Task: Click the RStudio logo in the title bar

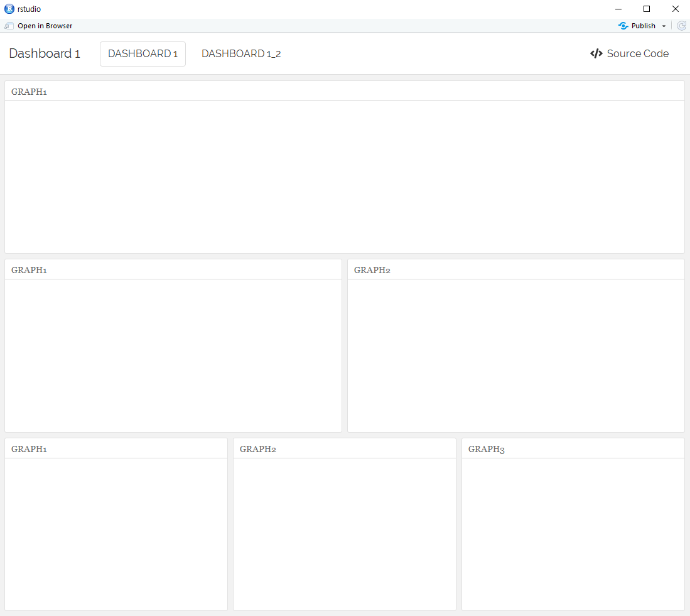Action: (x=9, y=9)
